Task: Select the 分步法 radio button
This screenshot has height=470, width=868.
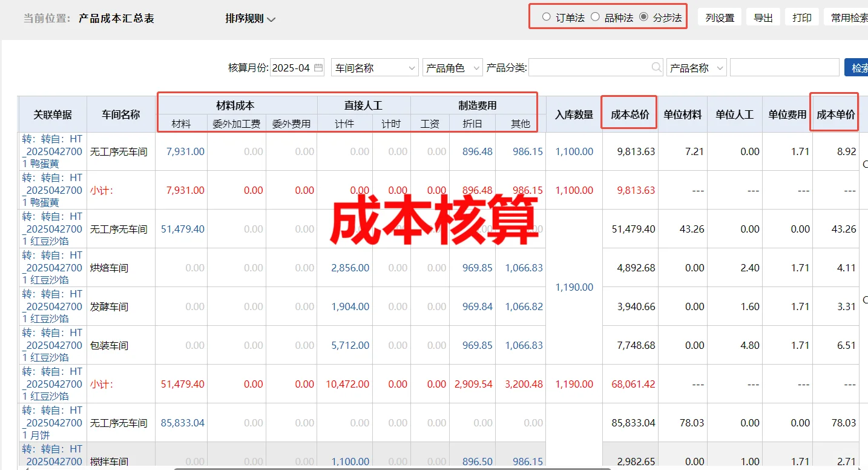Action: click(643, 17)
